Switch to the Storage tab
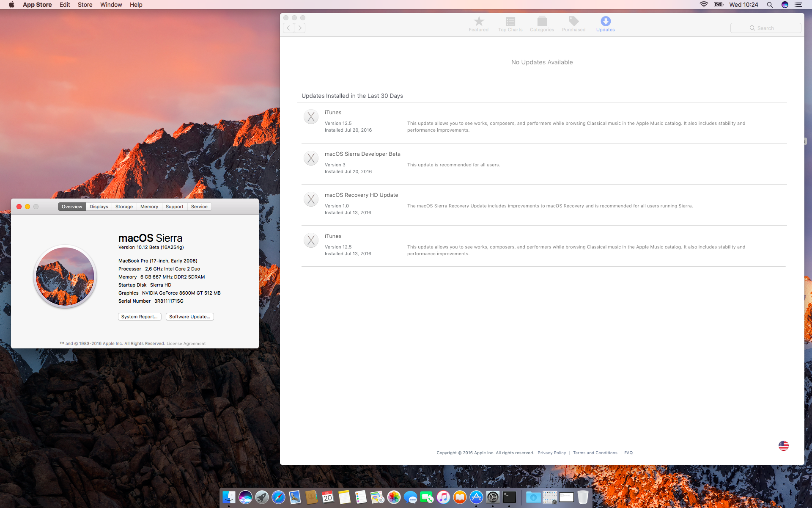 (124, 207)
